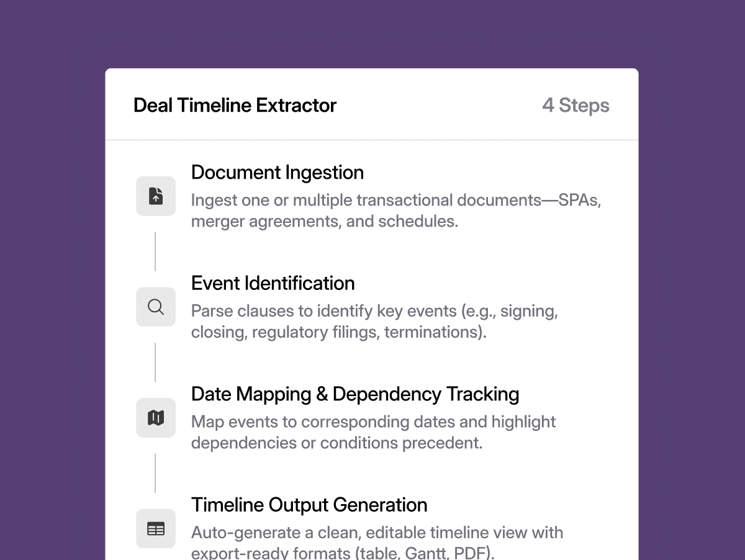Click the export-ready formats text line

[343, 553]
